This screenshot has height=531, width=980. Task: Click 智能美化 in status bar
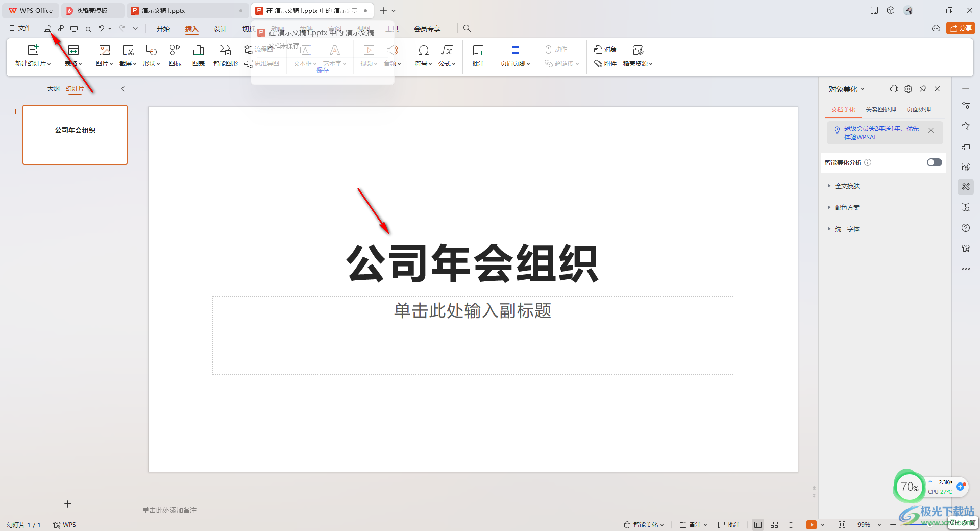coord(644,525)
